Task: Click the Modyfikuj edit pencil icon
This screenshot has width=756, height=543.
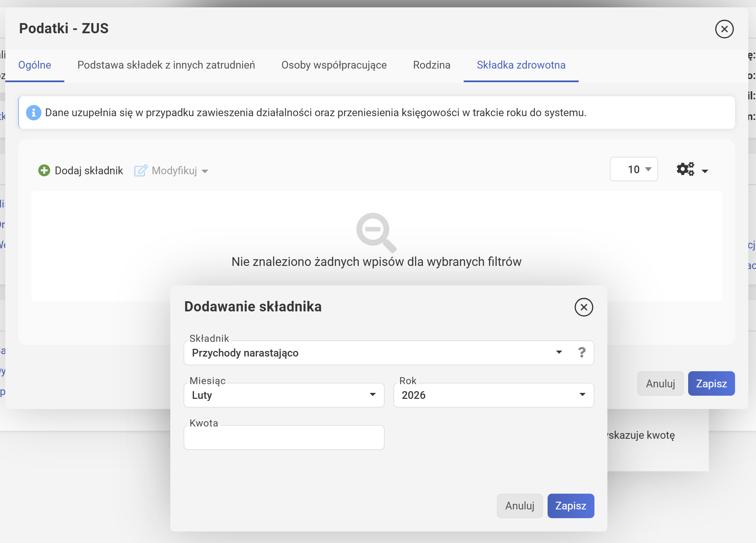Action: click(x=141, y=170)
